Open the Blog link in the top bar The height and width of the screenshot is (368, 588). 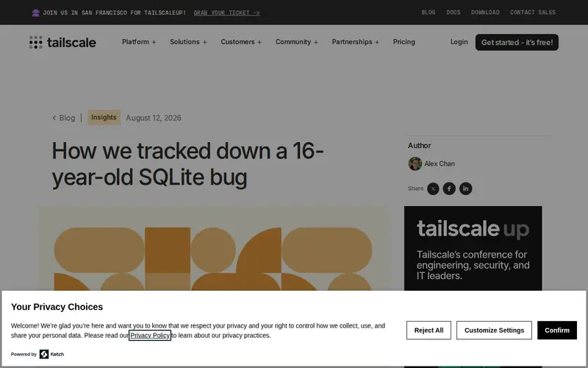tap(429, 13)
